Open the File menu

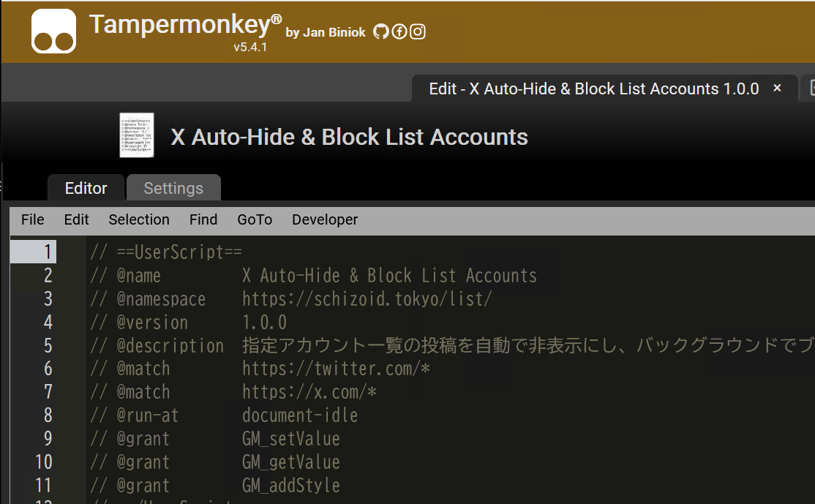[x=32, y=219]
